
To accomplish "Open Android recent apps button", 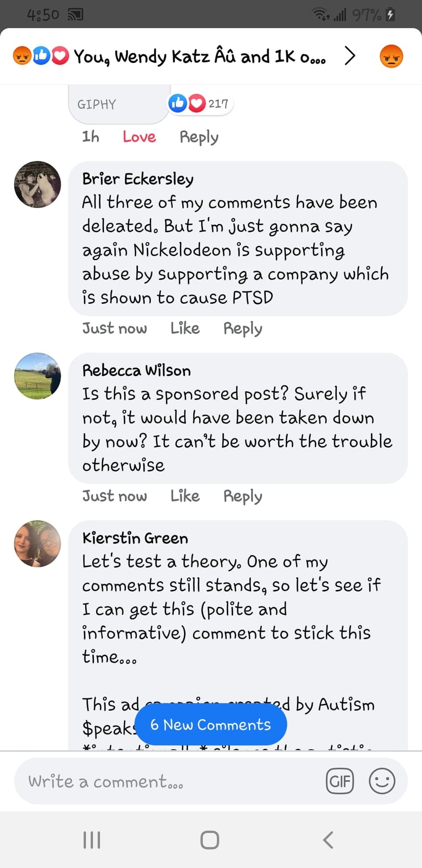I will click(92, 840).
